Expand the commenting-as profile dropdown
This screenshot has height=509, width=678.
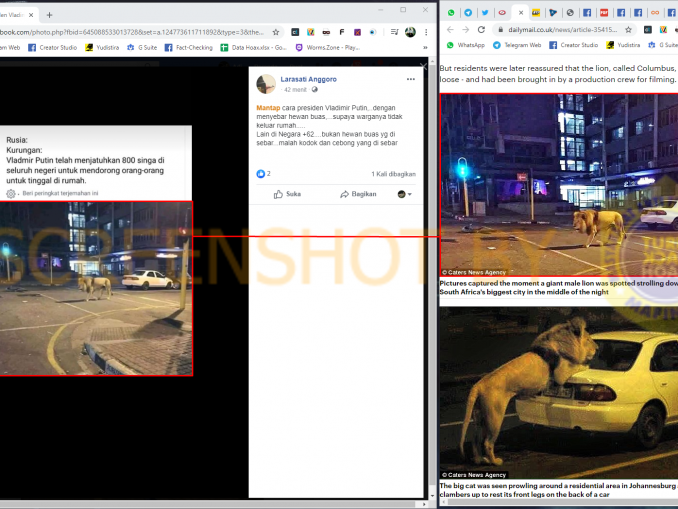404,194
